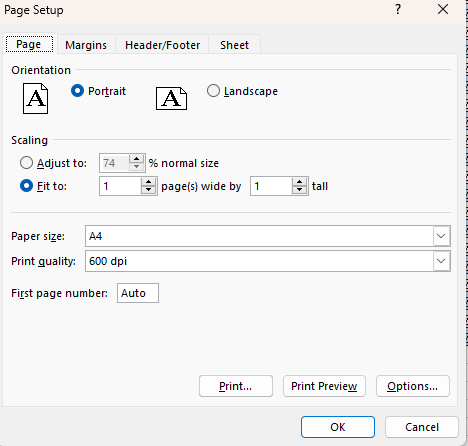Click the landscape orientation page icon
The width and height of the screenshot is (468, 446).
pyautogui.click(x=171, y=99)
